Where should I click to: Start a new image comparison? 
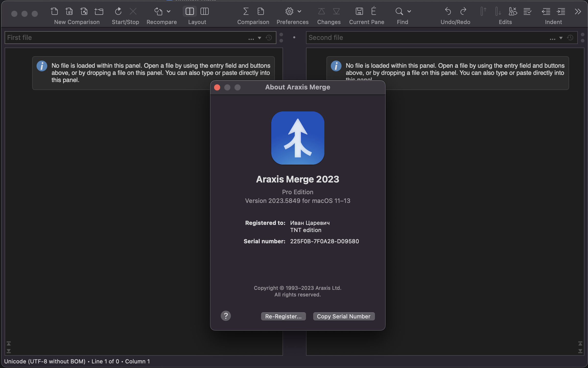click(x=84, y=11)
